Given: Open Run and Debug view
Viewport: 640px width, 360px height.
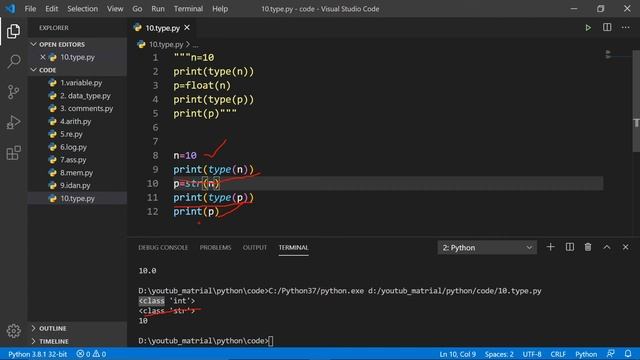Looking at the screenshot, I should 13,122.
